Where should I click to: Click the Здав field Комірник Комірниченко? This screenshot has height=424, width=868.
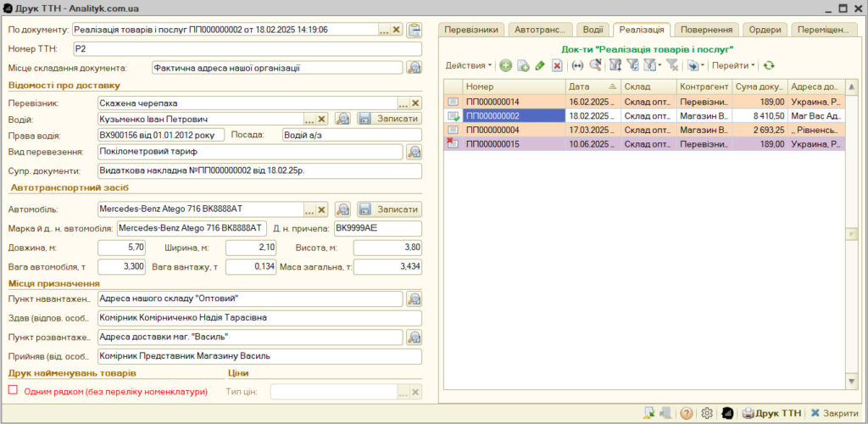point(259,318)
